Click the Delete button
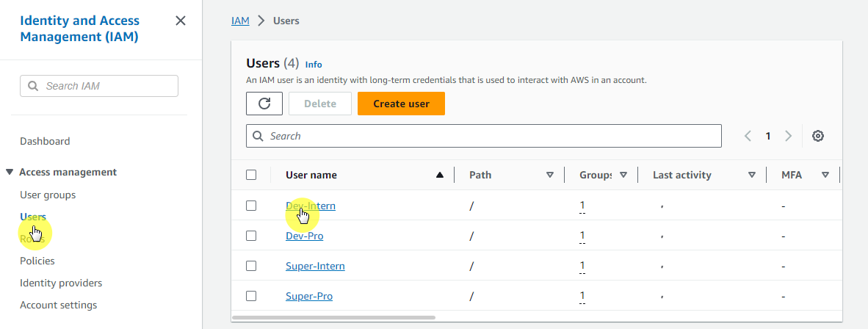Screen dimensions: 868x329 (320, 104)
